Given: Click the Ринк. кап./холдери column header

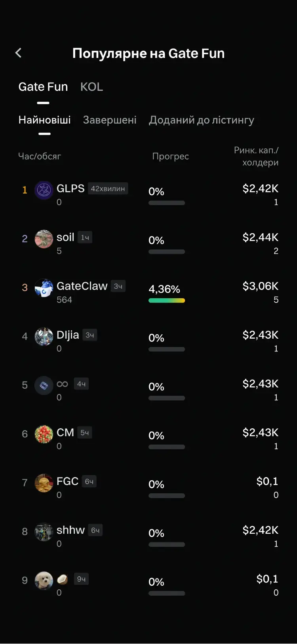Looking at the screenshot, I should 256,156.
